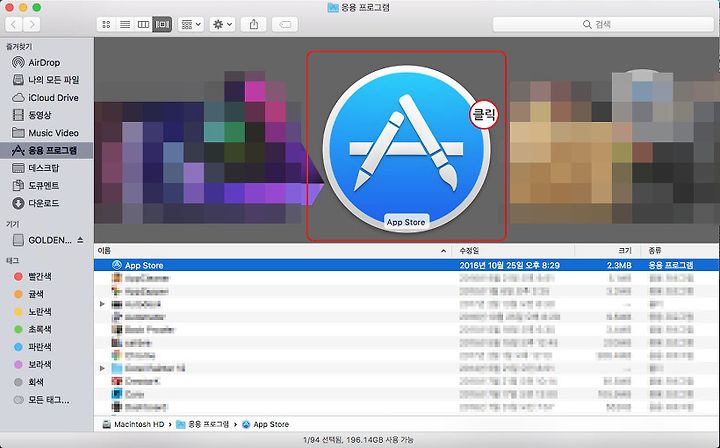Open 도큐멘트 in the sidebar
Screen dimensions: 720x448
click(46, 185)
